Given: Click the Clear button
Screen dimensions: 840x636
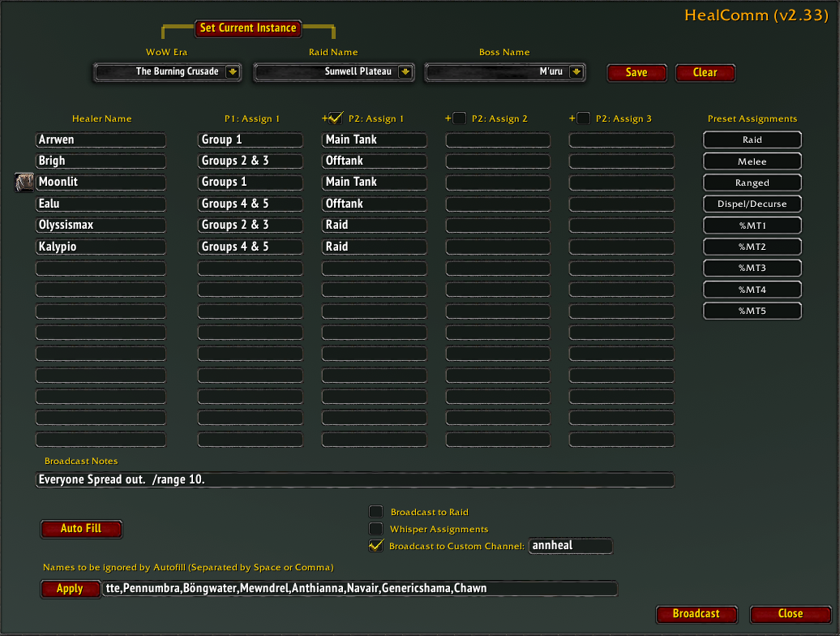Looking at the screenshot, I should 705,73.
